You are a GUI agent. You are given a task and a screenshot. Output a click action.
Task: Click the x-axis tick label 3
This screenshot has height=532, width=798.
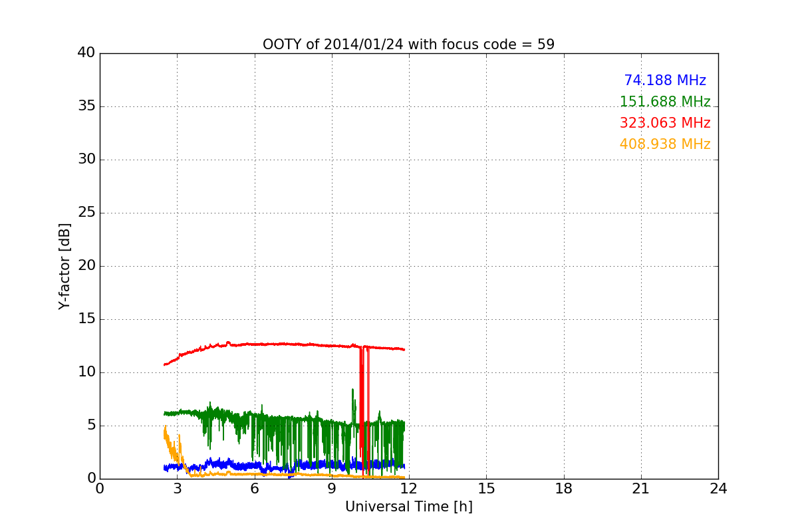click(177, 489)
